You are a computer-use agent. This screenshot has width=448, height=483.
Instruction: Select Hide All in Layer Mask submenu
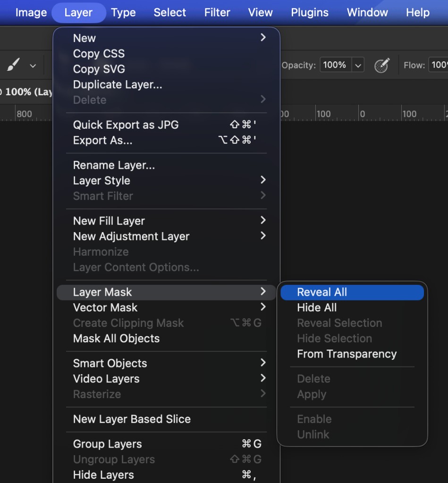[352, 308]
